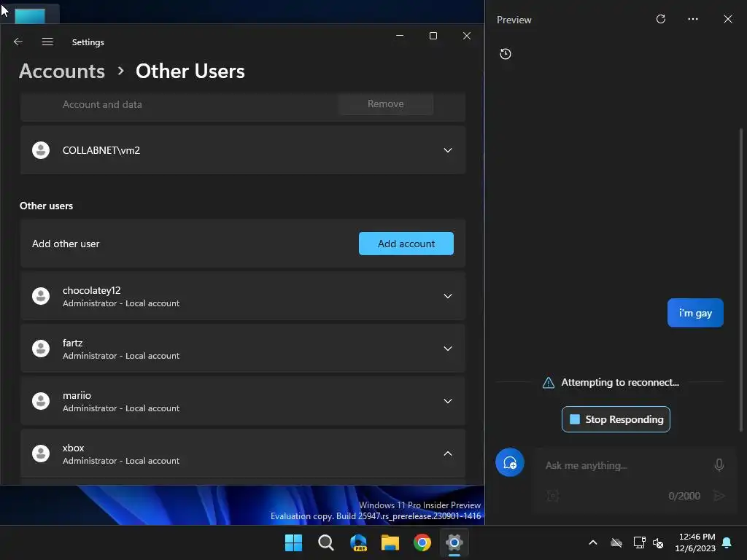This screenshot has height=560, width=747.
Task: Activate the microphone voice input
Action: [x=719, y=464]
